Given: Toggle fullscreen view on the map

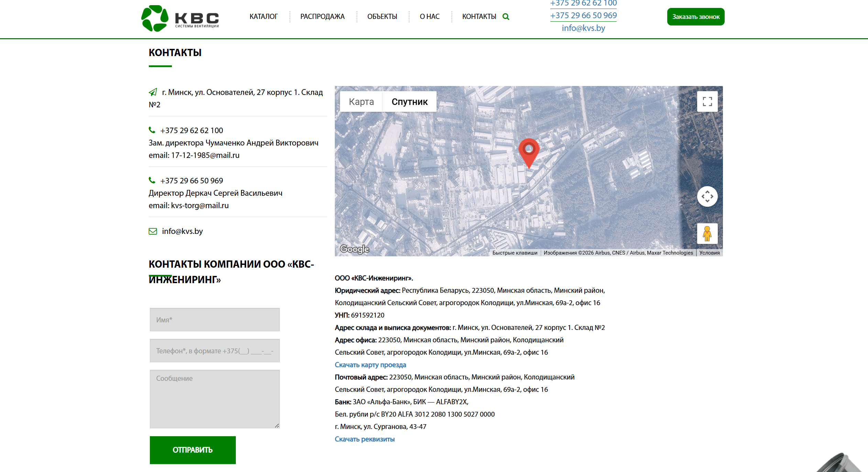Looking at the screenshot, I should 707,101.
